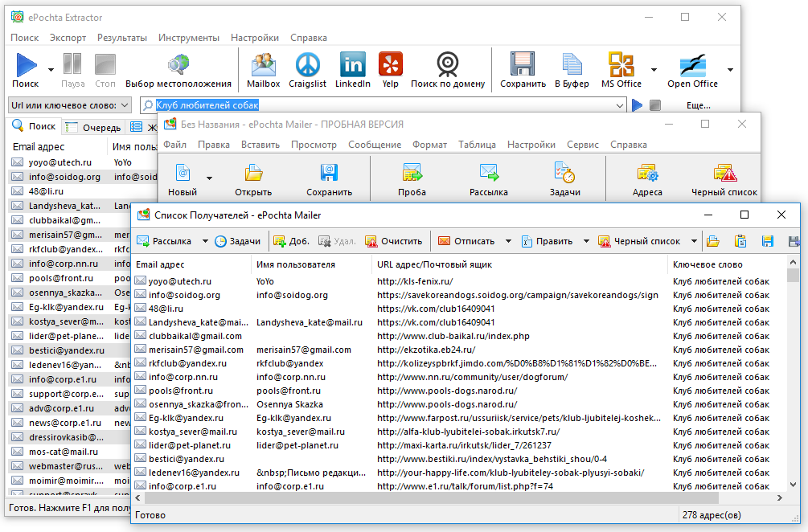
Task: Select the 'Osennya Skazka' user name cell
Action: [289, 404]
